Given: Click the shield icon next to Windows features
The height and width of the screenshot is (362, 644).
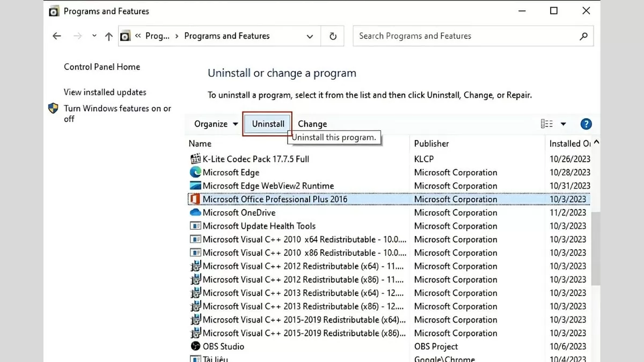Looking at the screenshot, I should pyautogui.click(x=54, y=108).
